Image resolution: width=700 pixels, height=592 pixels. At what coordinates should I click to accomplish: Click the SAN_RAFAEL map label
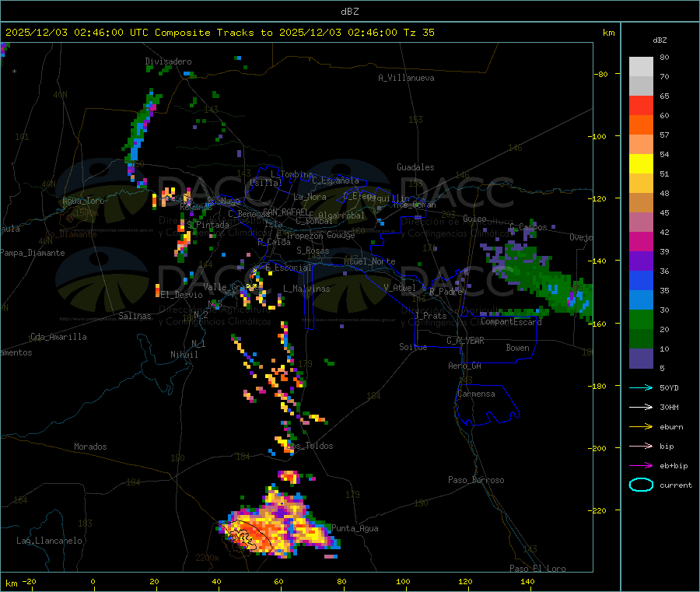pyautogui.click(x=285, y=212)
